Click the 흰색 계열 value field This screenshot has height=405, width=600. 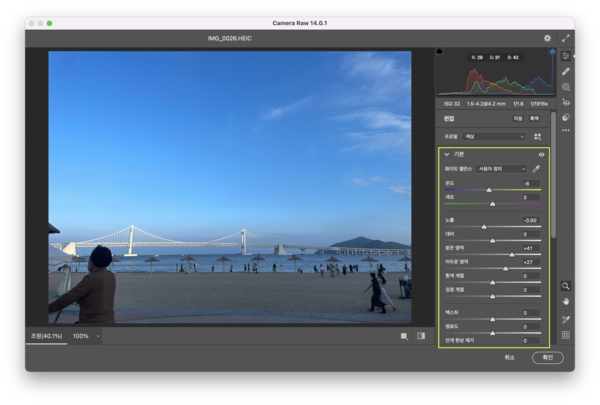coord(531,276)
